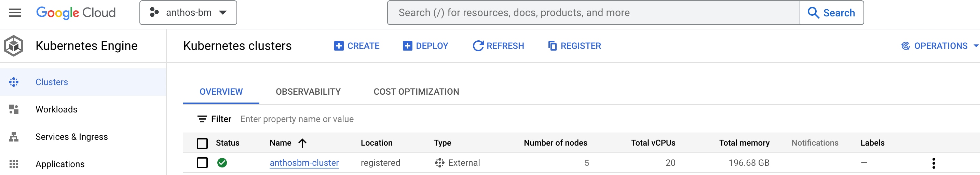Click the Notifications column header
This screenshot has height=175, width=980.
[815, 143]
